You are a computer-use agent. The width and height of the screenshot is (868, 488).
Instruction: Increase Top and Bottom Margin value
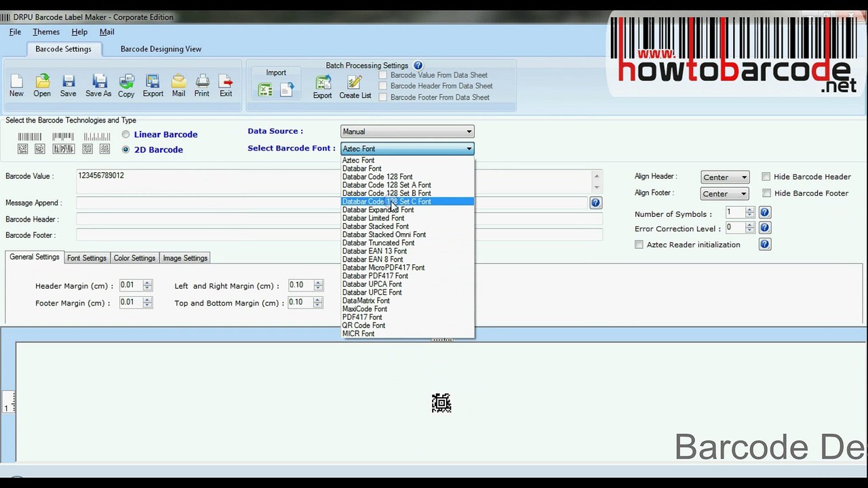[317, 300]
